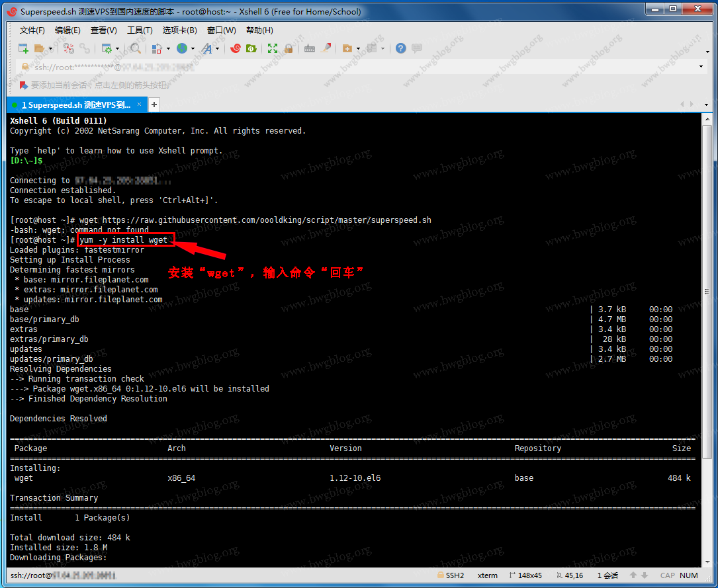
Task: Click the status bar down arrow icon
Action: [x=645, y=575]
